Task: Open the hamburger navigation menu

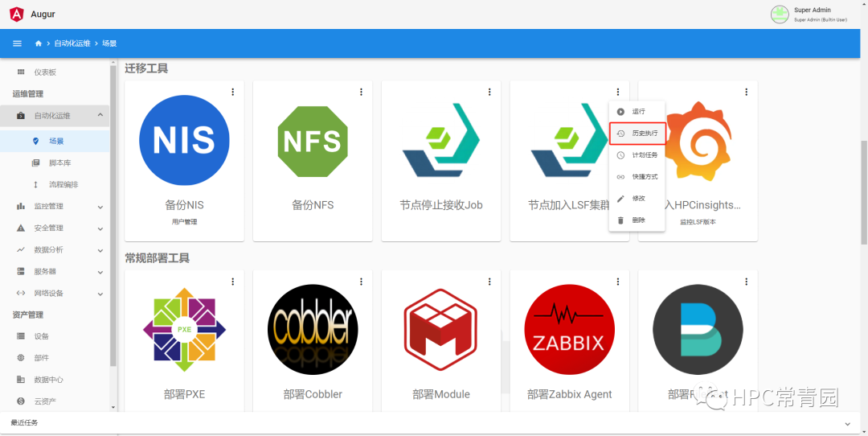Action: point(17,43)
